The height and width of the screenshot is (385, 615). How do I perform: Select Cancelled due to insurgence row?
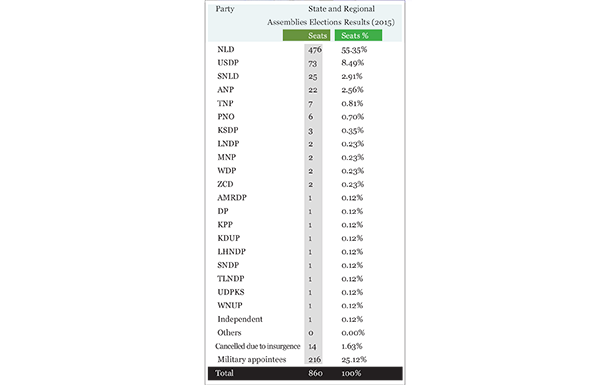click(305, 346)
